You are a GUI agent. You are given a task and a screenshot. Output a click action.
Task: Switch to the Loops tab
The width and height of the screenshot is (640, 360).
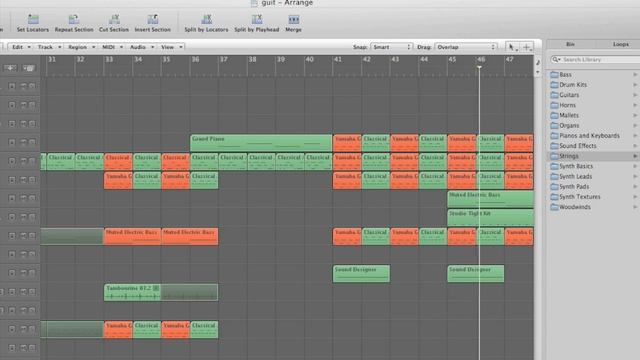pyautogui.click(x=620, y=44)
